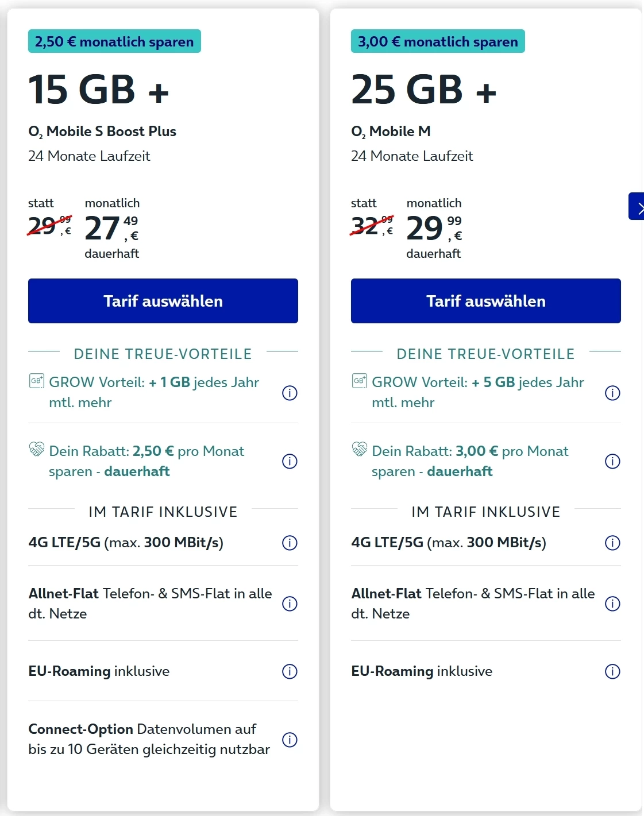Screen dimensions: 644x816
Task: Open Allnet-Flat info in 15 GB plan
Action: [x=290, y=604]
